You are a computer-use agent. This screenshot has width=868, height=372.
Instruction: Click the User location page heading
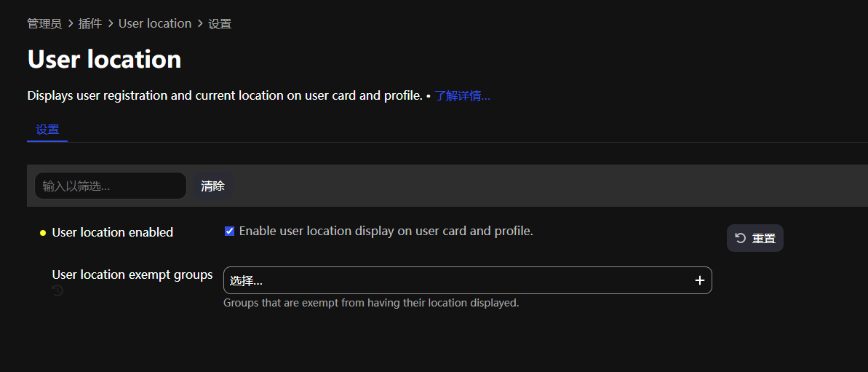[x=104, y=59]
